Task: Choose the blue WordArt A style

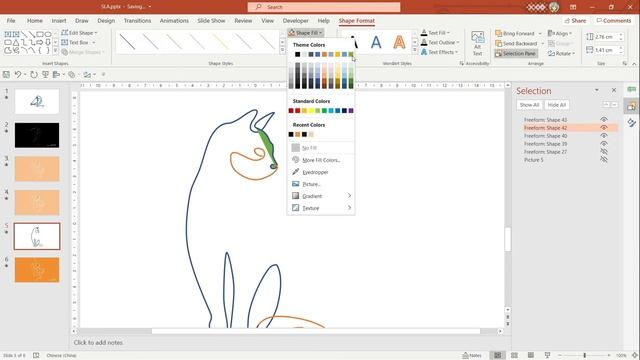Action: point(376,42)
